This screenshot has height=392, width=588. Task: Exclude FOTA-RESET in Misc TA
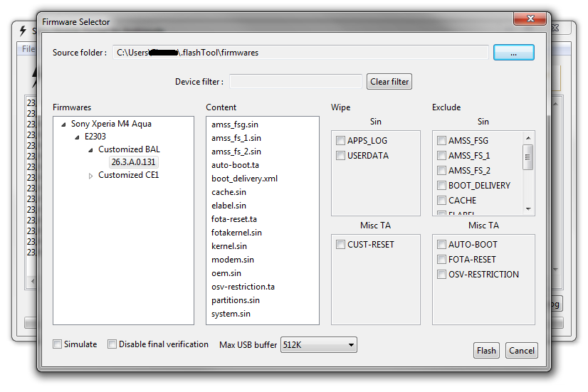click(x=442, y=260)
